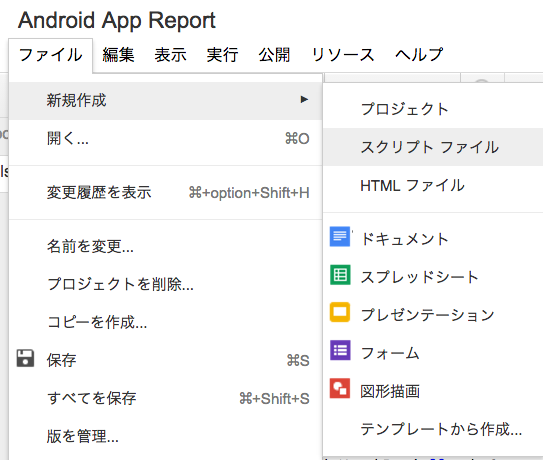Click the red Drawing icon
The width and height of the screenshot is (543, 460).
click(x=340, y=388)
